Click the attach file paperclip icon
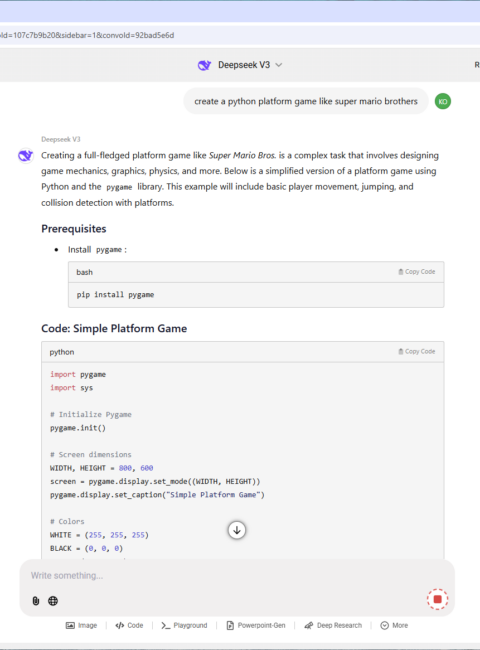The width and height of the screenshot is (480, 650). point(36,601)
